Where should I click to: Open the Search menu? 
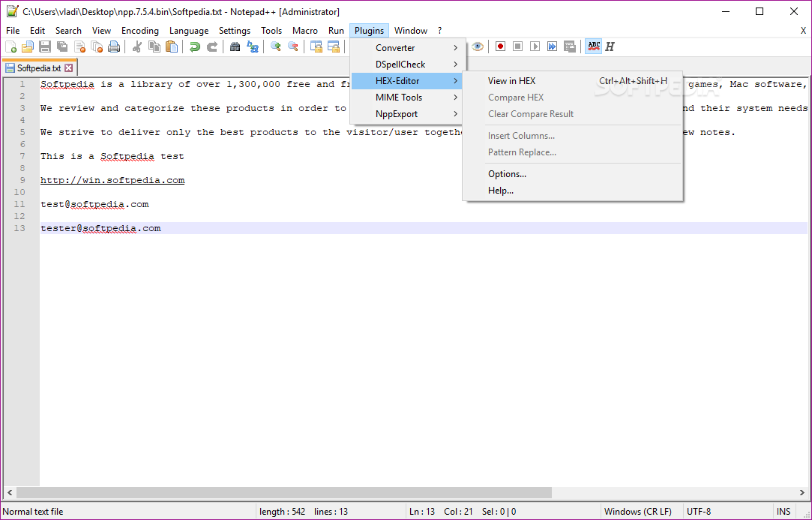pyautogui.click(x=68, y=31)
